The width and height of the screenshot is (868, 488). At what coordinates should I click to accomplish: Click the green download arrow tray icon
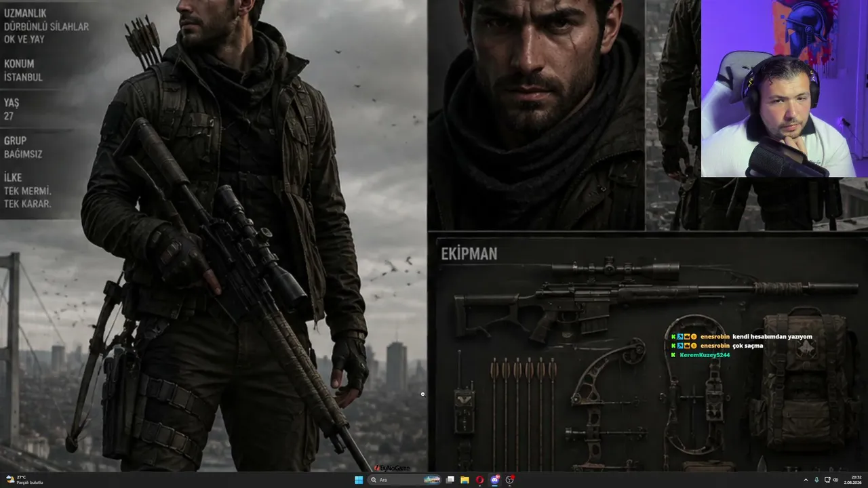tap(816, 480)
